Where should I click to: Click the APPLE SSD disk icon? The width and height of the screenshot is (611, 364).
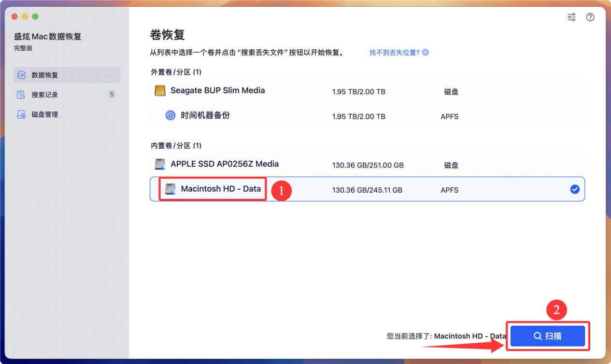(x=161, y=164)
